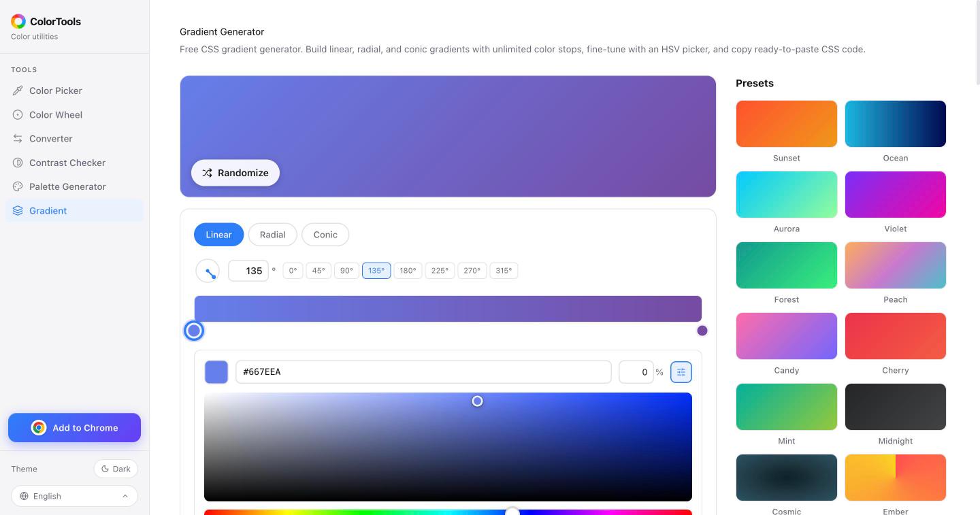Click the hex color input #667EEA
Screen dimensions: 980x515
pos(423,372)
